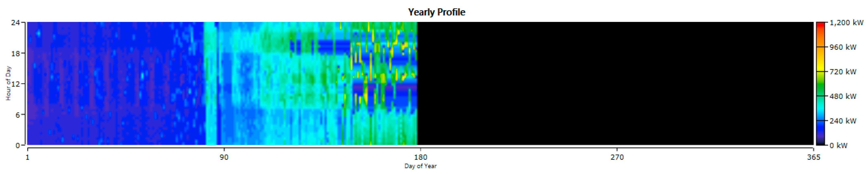868x174 pixels.
Task: Click the x-axis tick label '270'
Action: [617, 157]
